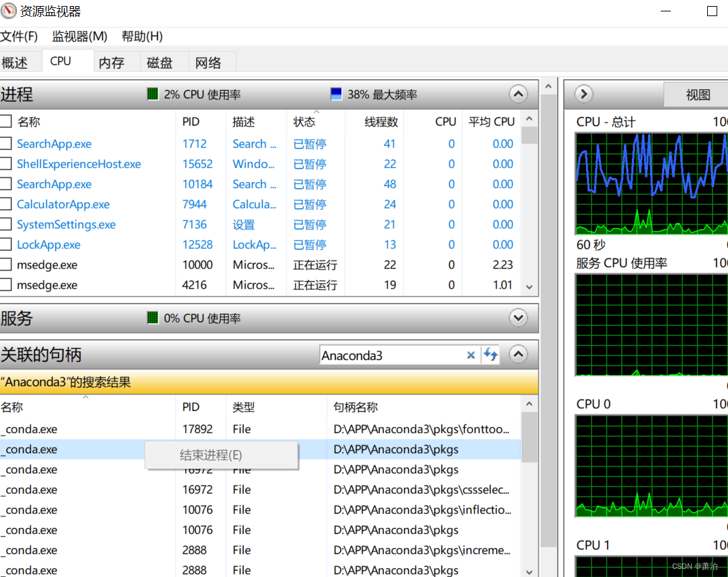Select ShellExperienceHost.exe process name
This screenshot has height=577, width=728.
point(79,164)
